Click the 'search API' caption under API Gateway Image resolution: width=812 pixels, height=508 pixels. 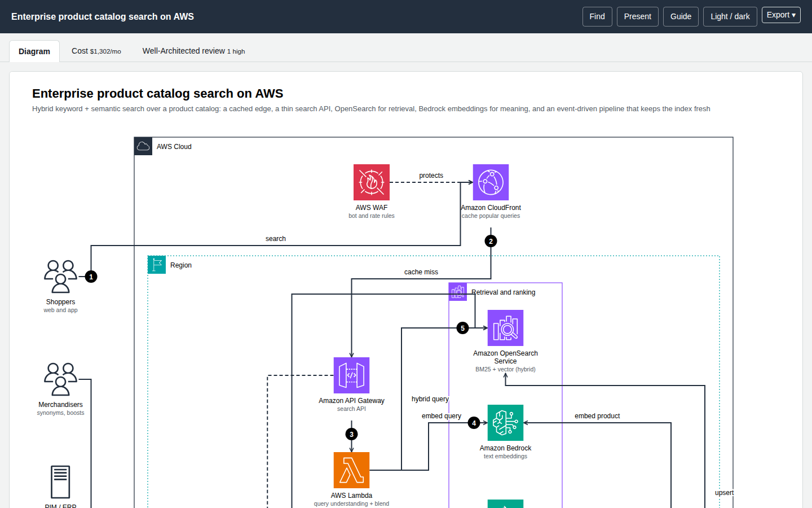[x=351, y=409]
